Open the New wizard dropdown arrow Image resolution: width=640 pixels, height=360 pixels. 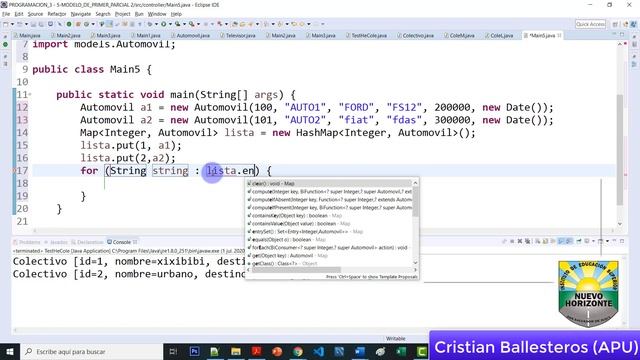pos(12,24)
